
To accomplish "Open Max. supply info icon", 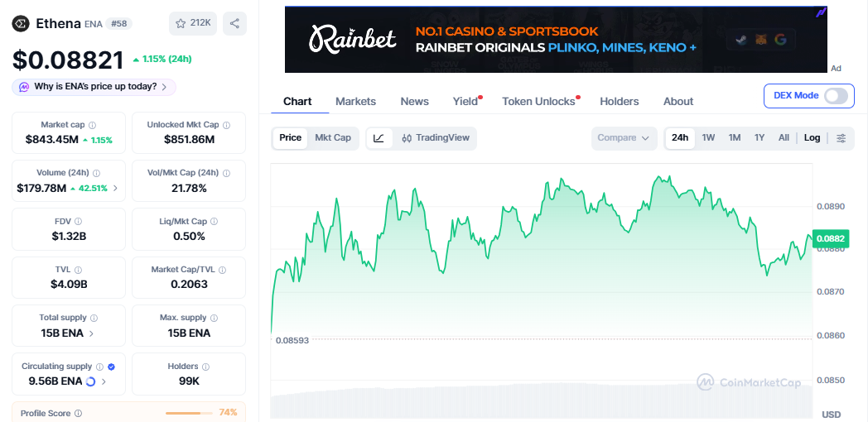I will point(215,318).
